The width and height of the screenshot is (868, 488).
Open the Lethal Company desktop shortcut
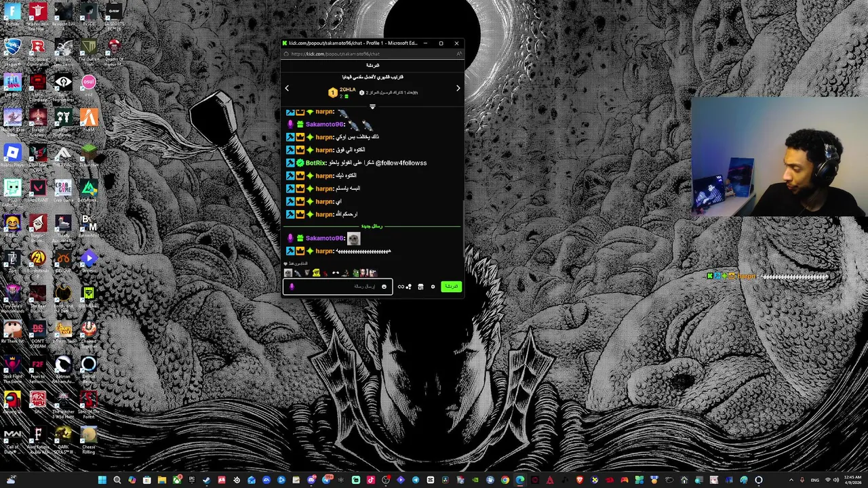pyautogui.click(x=38, y=86)
